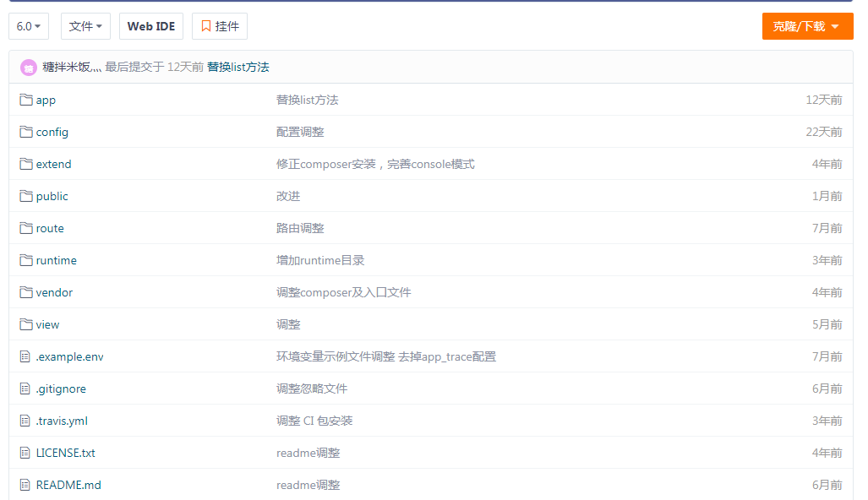Launch the Web IDE button

click(x=151, y=26)
